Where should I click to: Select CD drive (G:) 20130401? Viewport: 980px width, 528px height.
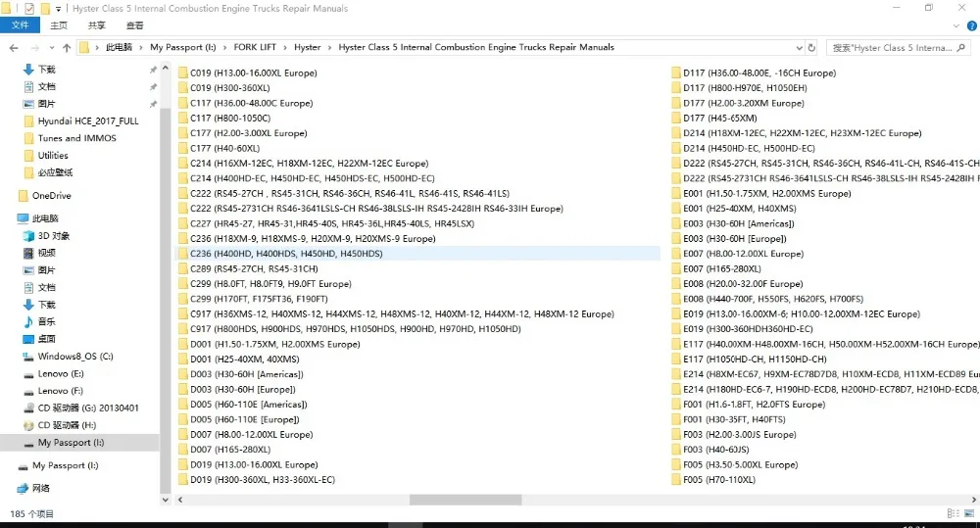point(87,408)
